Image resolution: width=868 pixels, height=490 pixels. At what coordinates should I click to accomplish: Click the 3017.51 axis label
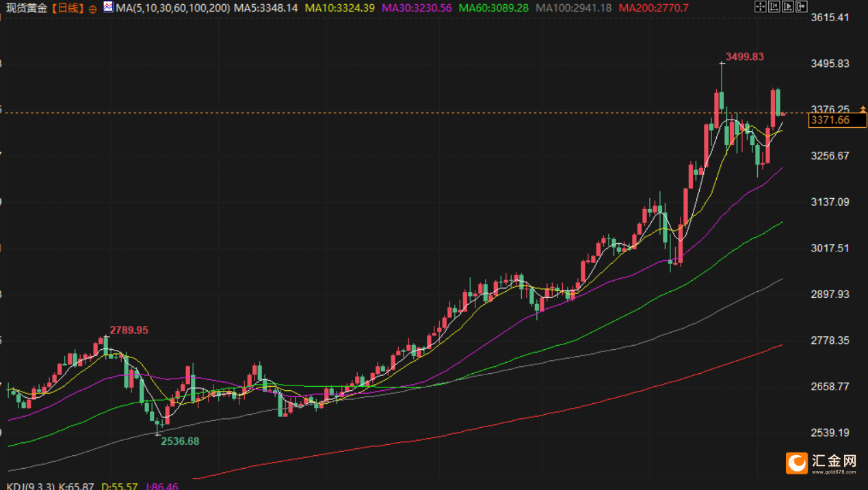tap(829, 248)
